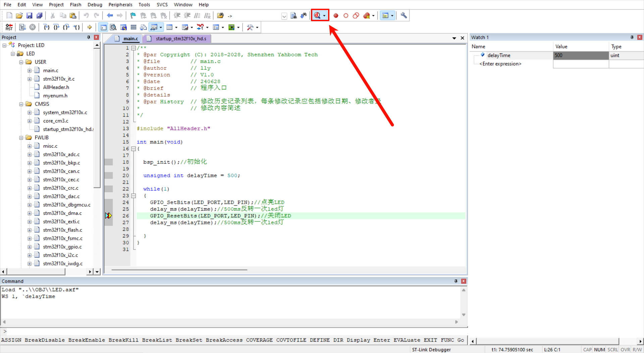Open the Memory windows dropdown arrow
The width and height of the screenshot is (644, 353).
[176, 27]
